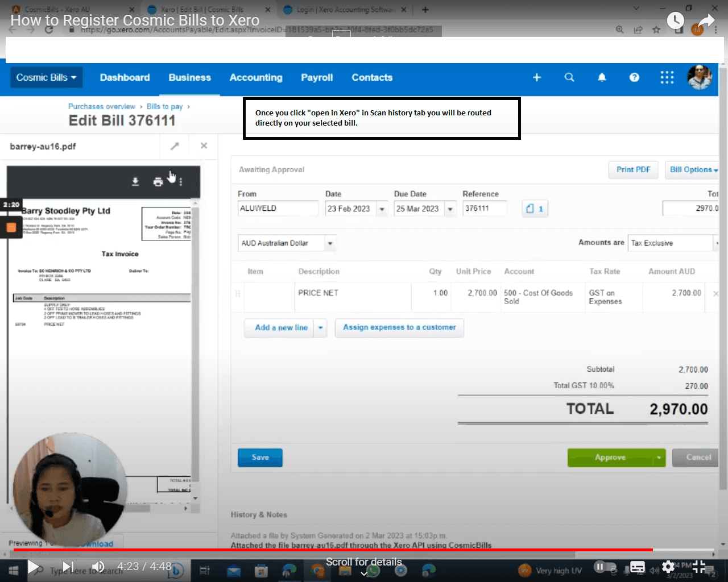This screenshot has width=728, height=582.
Task: Open the Payroll menu
Action: click(317, 77)
